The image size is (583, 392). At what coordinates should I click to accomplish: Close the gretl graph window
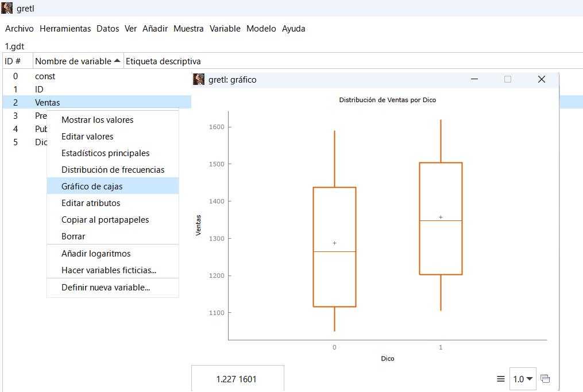coord(541,79)
